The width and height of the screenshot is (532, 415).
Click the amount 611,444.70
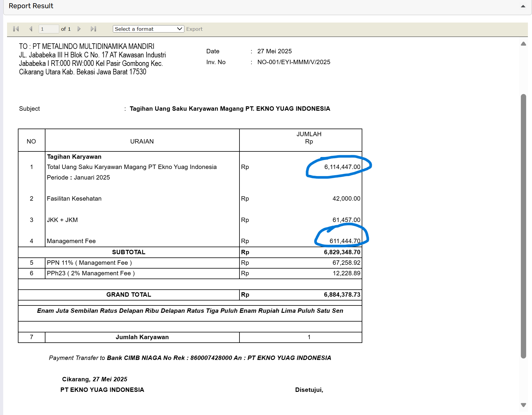tap(345, 241)
